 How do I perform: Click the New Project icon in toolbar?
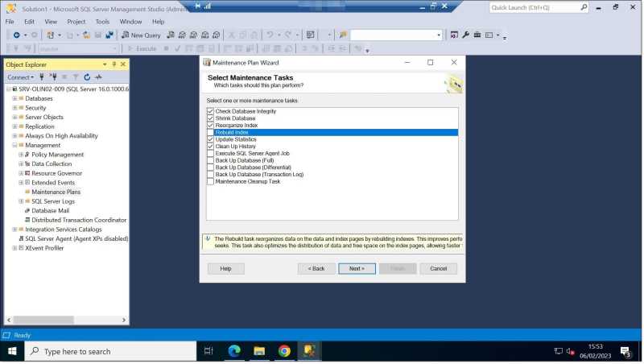pos(50,35)
